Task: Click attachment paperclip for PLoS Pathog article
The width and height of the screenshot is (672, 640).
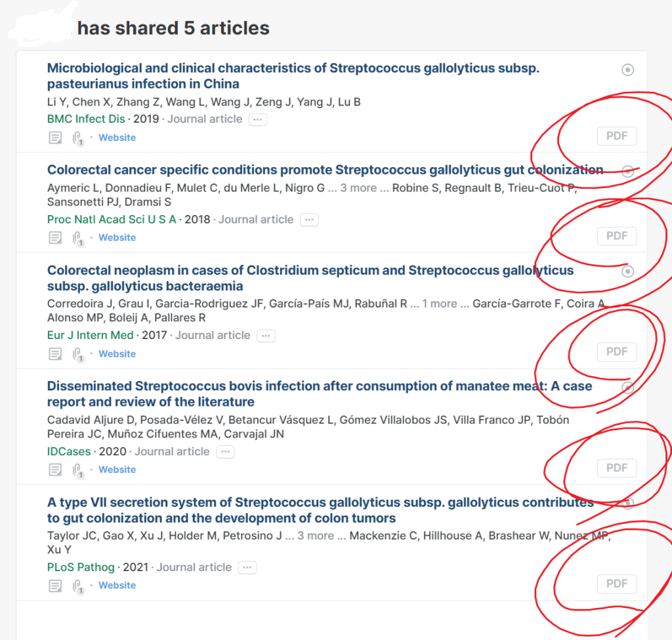Action: [77, 586]
